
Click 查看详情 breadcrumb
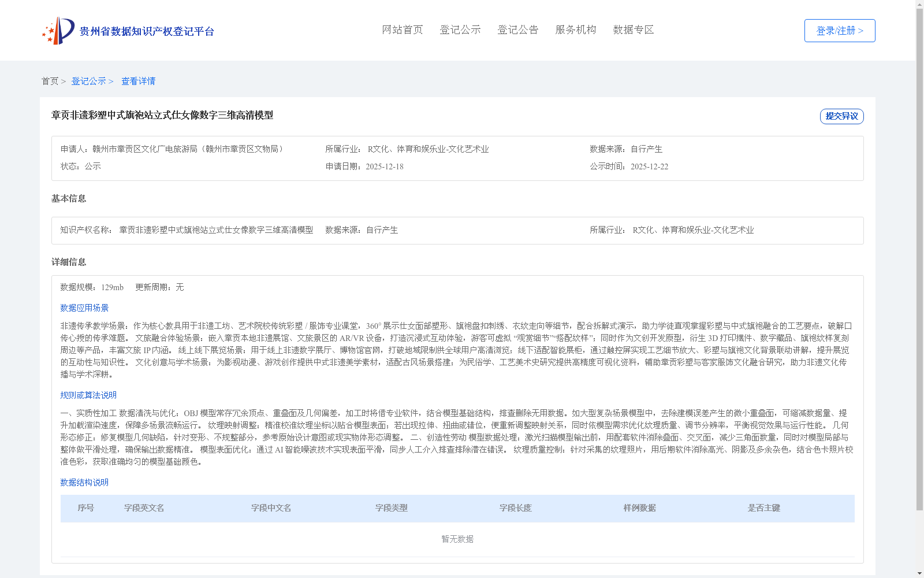(x=138, y=81)
